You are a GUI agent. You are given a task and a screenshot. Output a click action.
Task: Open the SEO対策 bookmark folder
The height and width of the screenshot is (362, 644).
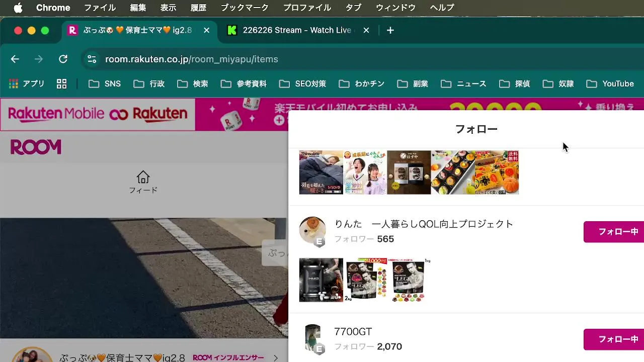coord(303,84)
